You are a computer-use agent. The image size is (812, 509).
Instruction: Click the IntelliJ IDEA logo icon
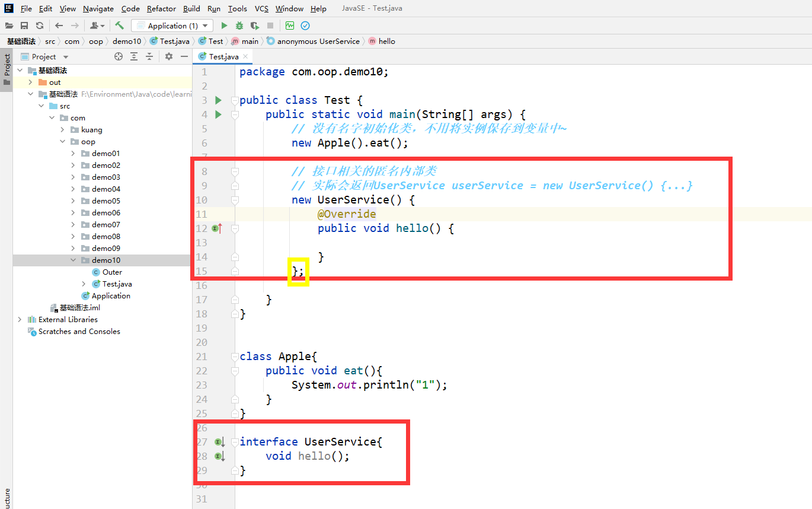pos(9,8)
